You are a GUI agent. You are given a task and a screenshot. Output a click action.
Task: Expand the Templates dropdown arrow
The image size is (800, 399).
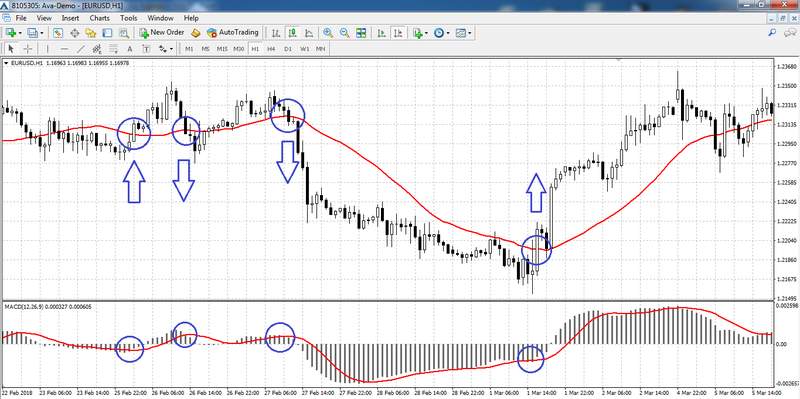(x=469, y=33)
